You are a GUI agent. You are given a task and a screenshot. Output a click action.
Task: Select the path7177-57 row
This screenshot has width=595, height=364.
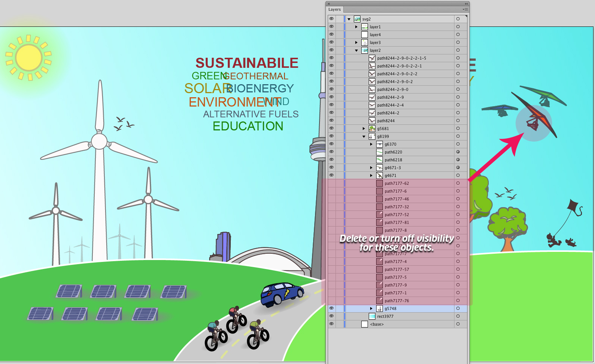[x=397, y=269]
